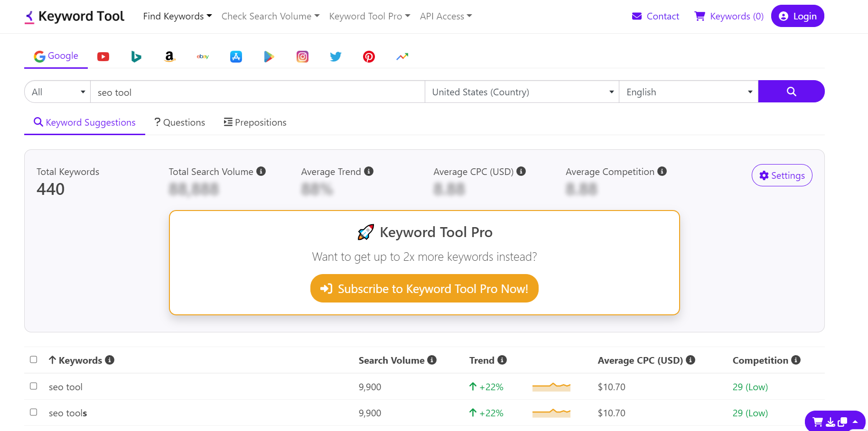The height and width of the screenshot is (431, 868).
Task: Expand the API Access menu
Action: 446,16
